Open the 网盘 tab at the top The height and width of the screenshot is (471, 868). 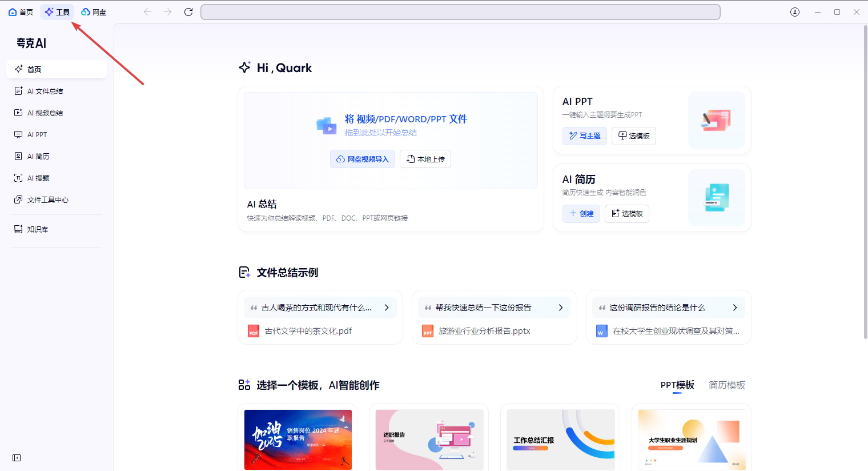coord(94,11)
